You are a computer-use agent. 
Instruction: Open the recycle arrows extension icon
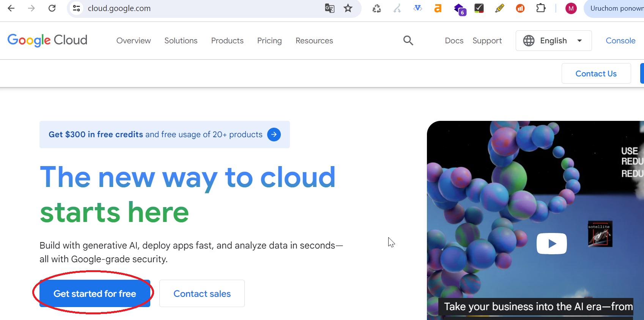(x=376, y=8)
